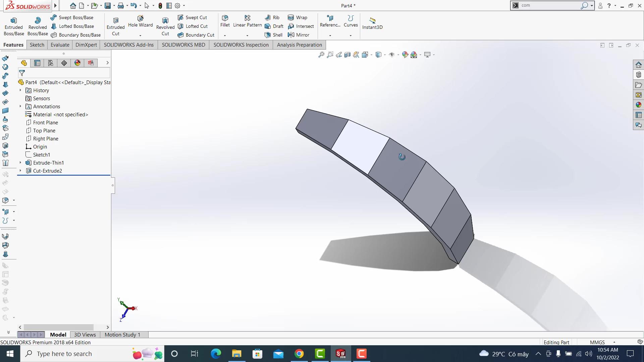This screenshot has height=362, width=644.
Task: Expand the Extrude-Thin1 feature node
Action: pos(20,163)
